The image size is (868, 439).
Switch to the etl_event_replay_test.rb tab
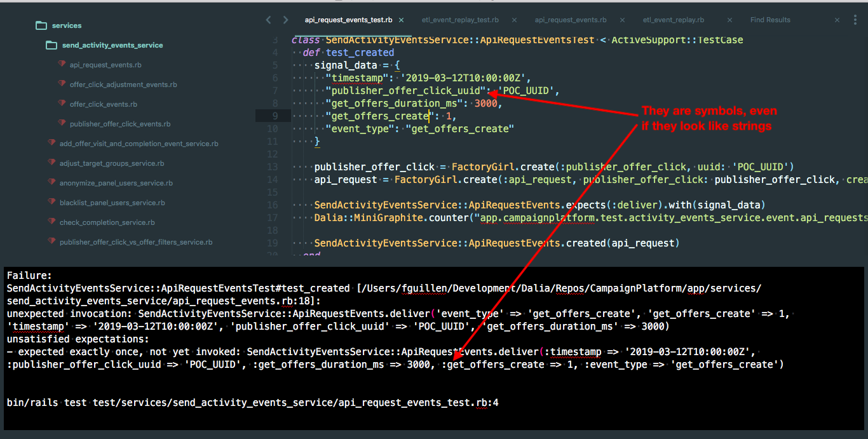click(460, 20)
